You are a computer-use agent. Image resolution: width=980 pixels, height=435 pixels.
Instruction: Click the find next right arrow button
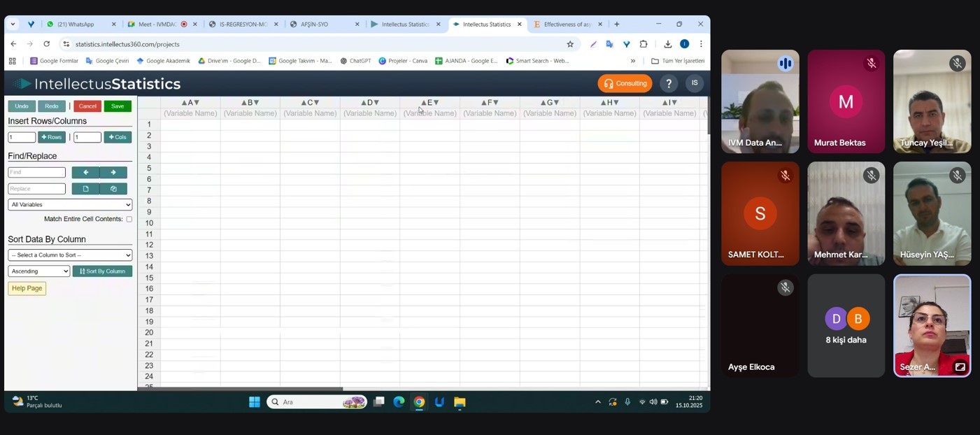[x=113, y=173]
